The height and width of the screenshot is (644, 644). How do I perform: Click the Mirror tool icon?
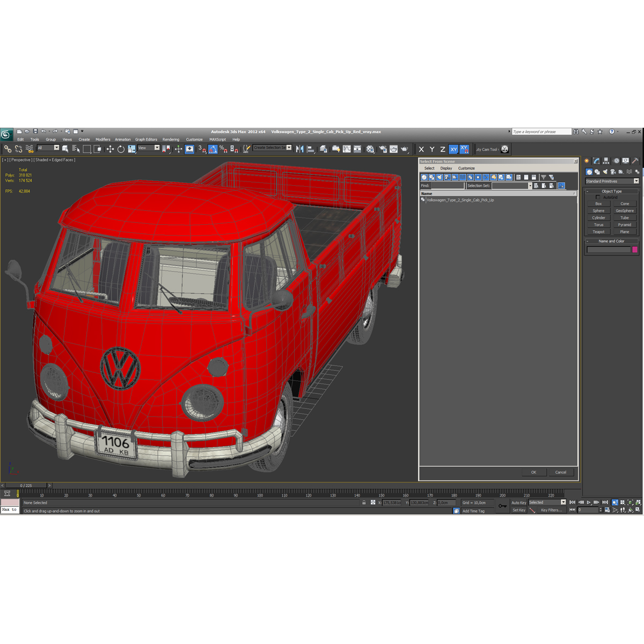point(299,149)
